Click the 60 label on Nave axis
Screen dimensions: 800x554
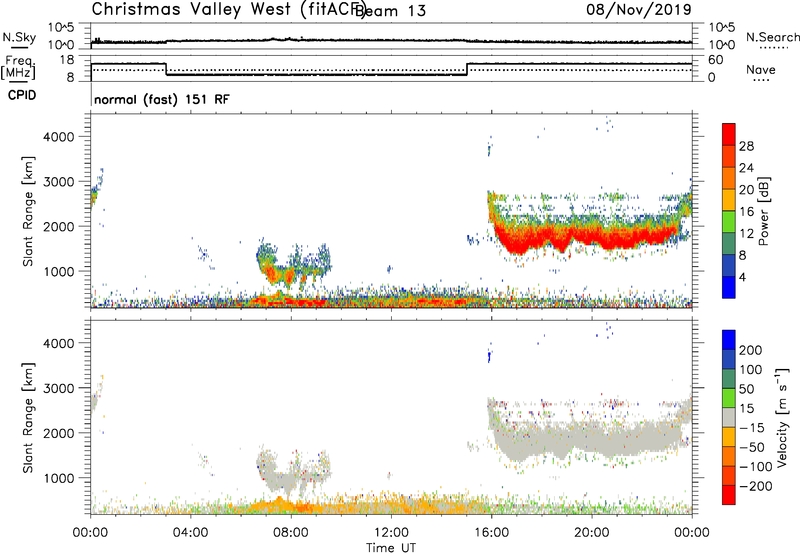(715, 60)
